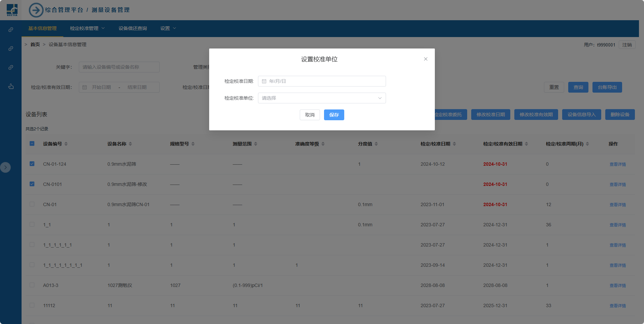The image size is (644, 324).
Task: Close the 设置校准单位 dialog with the X
Action: [x=426, y=59]
